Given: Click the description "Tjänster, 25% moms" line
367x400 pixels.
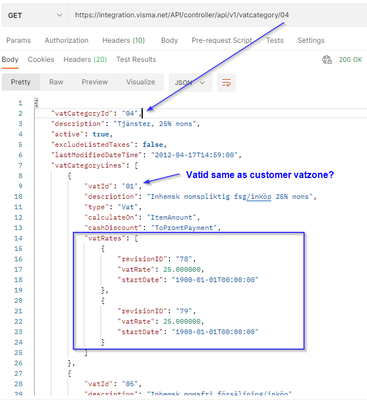Looking at the screenshot, I should (125, 124).
